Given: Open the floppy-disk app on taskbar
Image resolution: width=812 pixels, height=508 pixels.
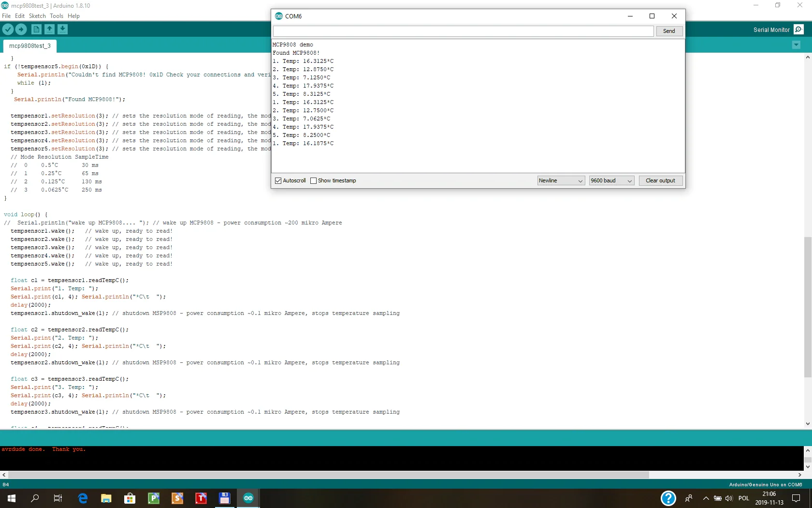Looking at the screenshot, I should 225,498.
